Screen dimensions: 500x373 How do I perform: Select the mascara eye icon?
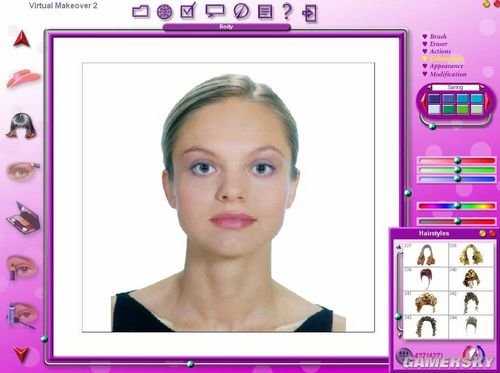click(x=22, y=315)
